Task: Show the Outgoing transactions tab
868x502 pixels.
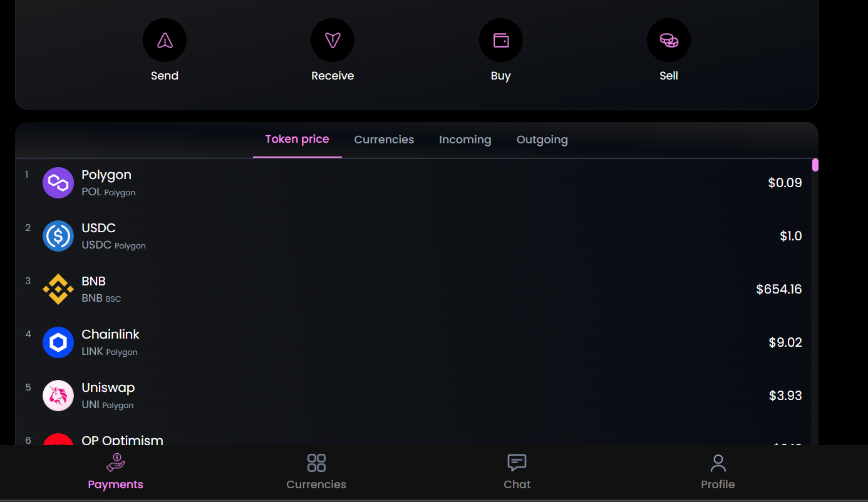Action: [x=542, y=140]
